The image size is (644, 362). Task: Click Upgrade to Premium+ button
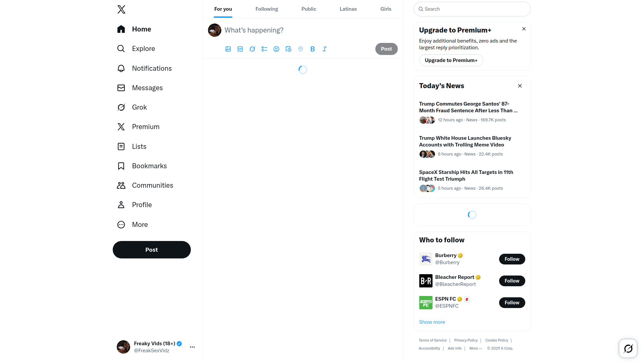point(451,60)
